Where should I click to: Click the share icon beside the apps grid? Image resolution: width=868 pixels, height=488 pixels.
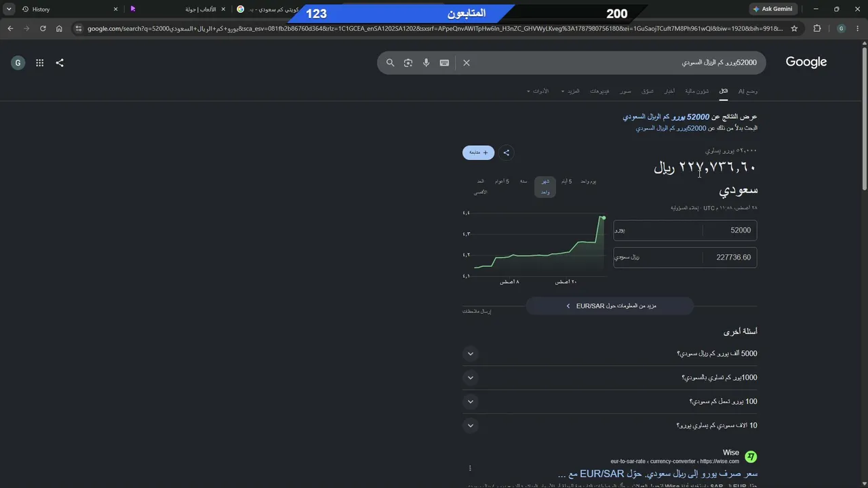coord(60,62)
